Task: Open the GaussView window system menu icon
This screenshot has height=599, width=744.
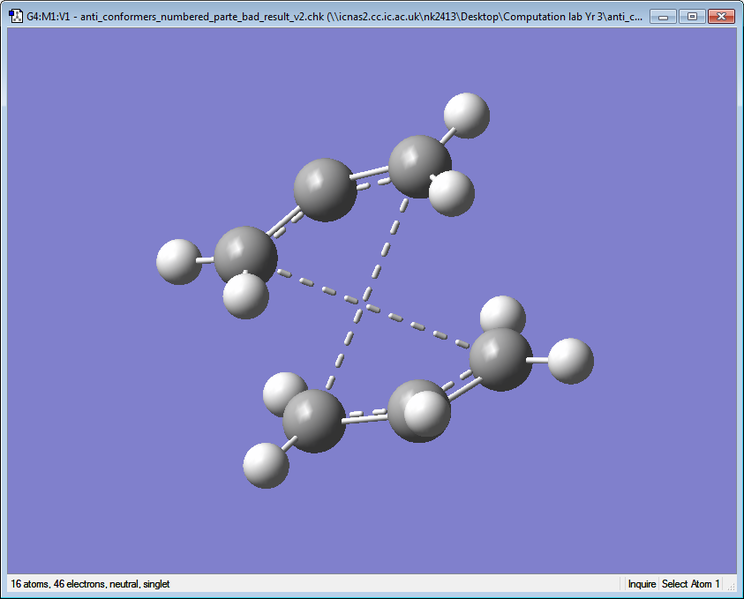Action: [x=16, y=16]
